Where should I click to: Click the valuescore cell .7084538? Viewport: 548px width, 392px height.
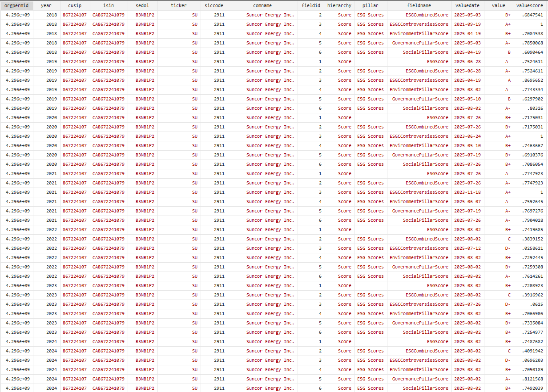(x=529, y=34)
